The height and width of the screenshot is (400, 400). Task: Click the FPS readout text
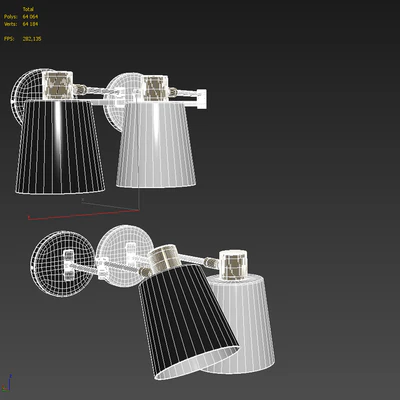[23, 39]
